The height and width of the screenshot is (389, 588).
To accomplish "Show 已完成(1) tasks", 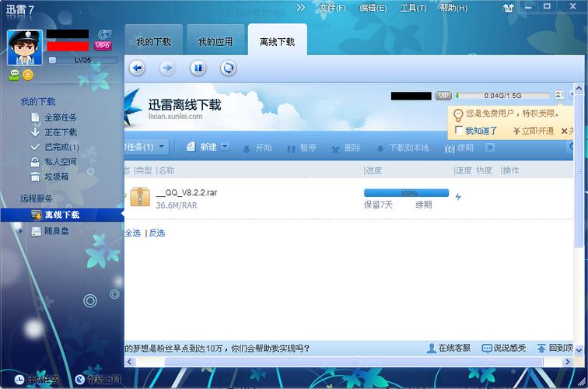I will coord(61,147).
